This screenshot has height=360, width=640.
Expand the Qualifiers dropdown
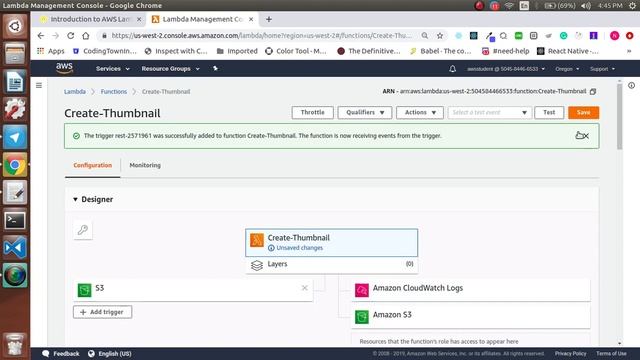click(x=364, y=112)
